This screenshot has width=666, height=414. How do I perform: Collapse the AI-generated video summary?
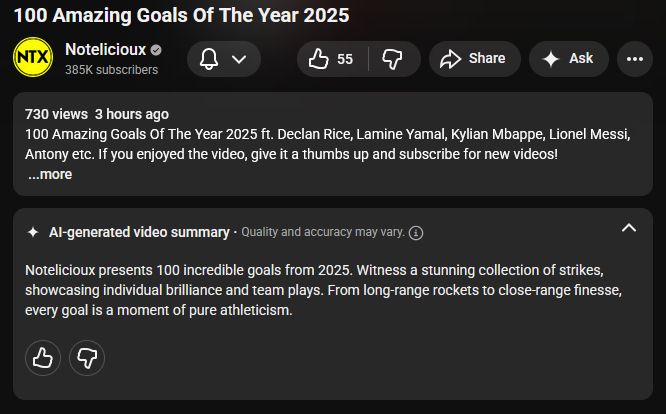[628, 228]
